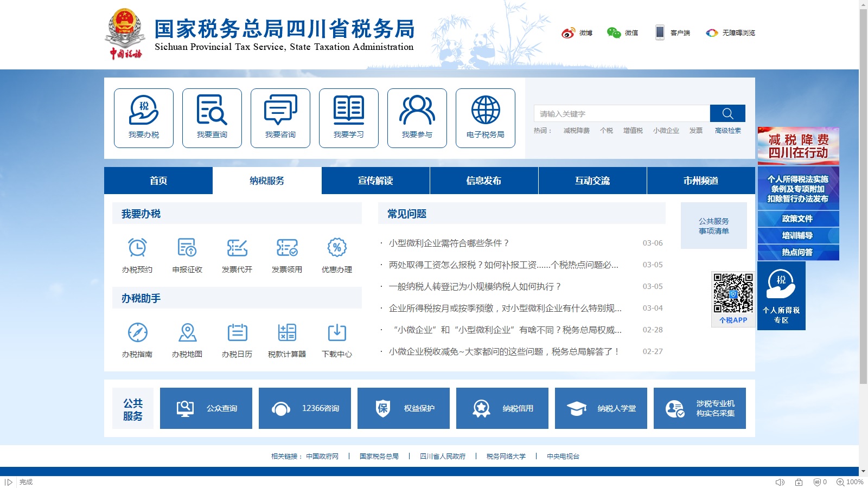Open the 减税降费四川在行动 banner
Screen dimensions: 868x488
(x=799, y=146)
